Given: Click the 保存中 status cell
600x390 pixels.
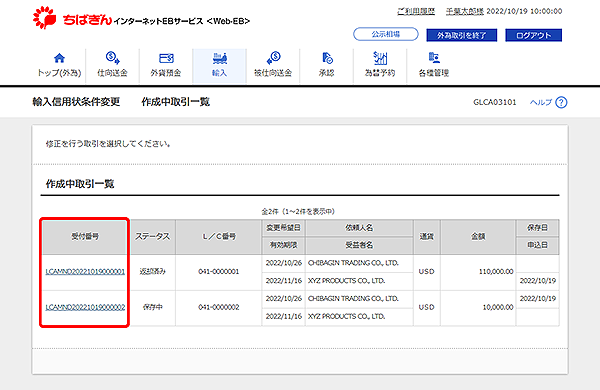Looking at the screenshot, I should pyautogui.click(x=153, y=307).
